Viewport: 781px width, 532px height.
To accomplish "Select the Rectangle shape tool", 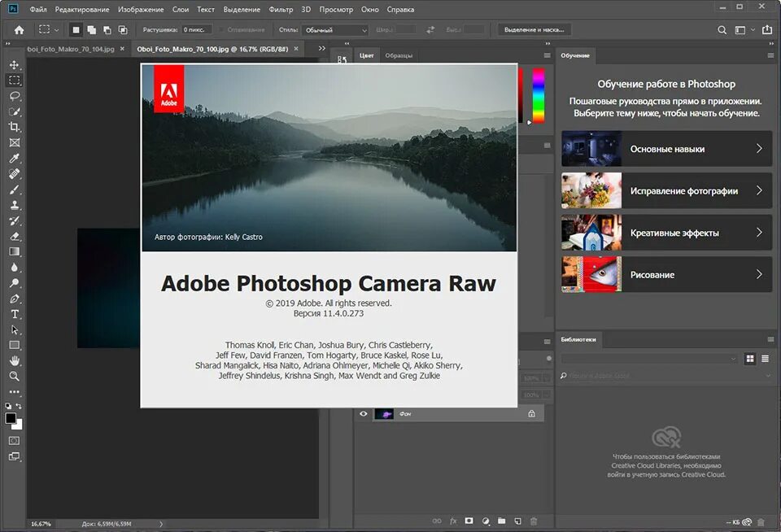I will [15, 345].
